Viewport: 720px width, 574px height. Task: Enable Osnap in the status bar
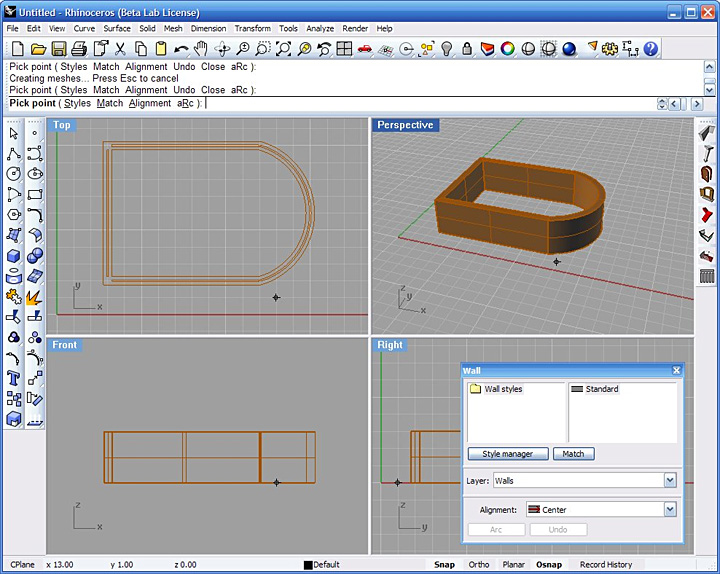coord(549,564)
